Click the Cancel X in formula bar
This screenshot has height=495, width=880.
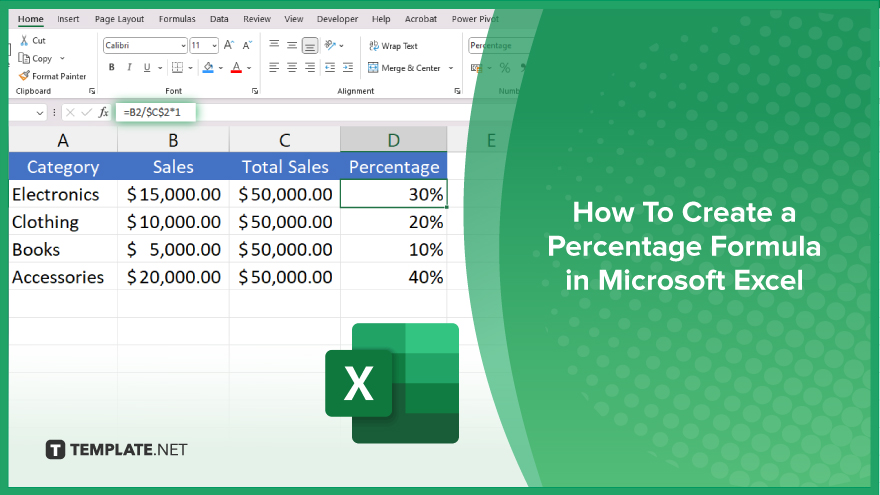70,113
